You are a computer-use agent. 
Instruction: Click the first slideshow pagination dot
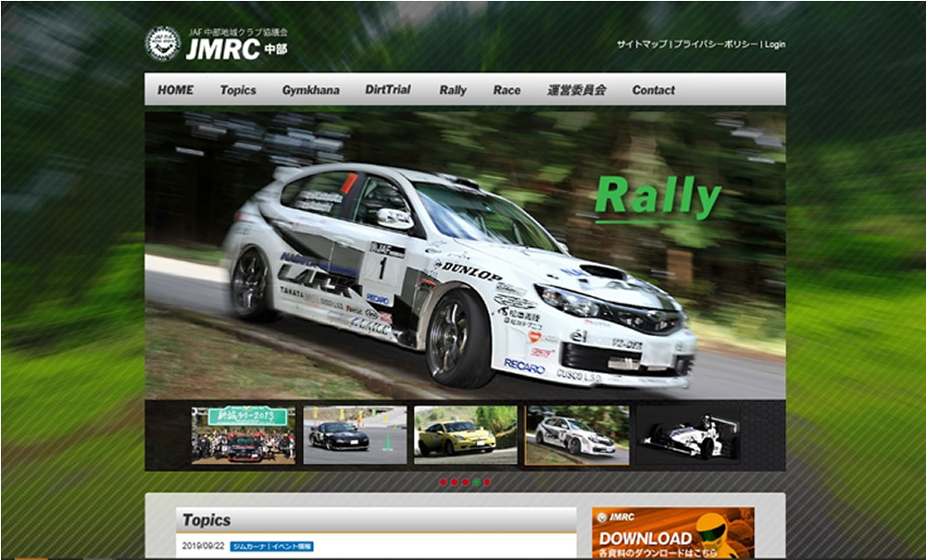pos(444,482)
